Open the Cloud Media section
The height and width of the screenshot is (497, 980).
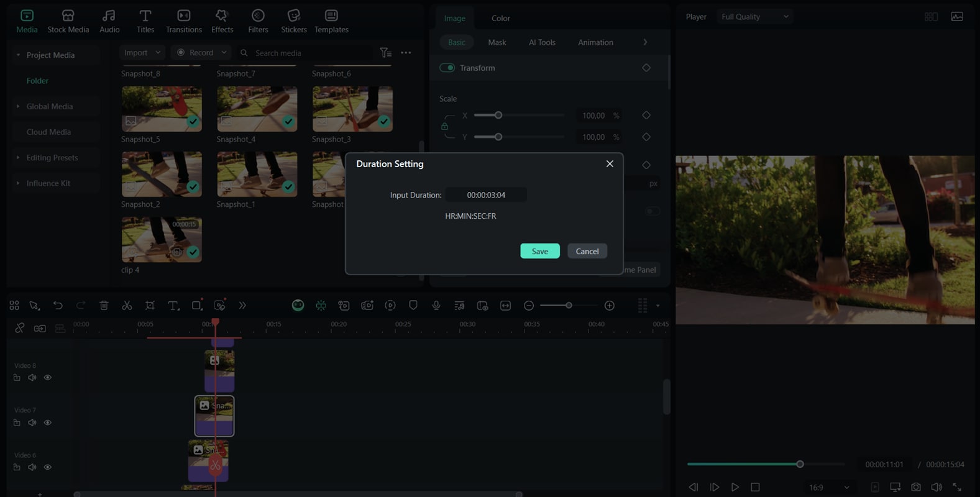(48, 132)
